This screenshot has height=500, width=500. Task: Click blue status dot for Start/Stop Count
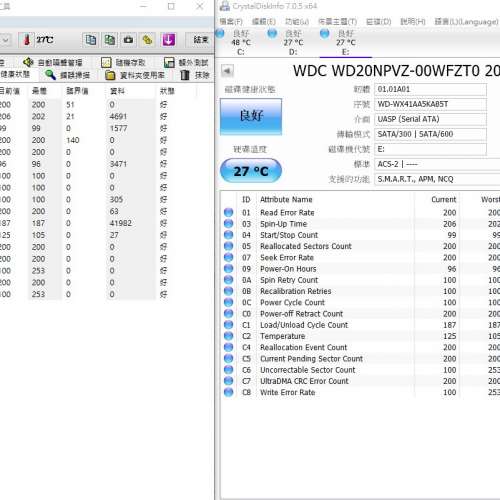229,235
